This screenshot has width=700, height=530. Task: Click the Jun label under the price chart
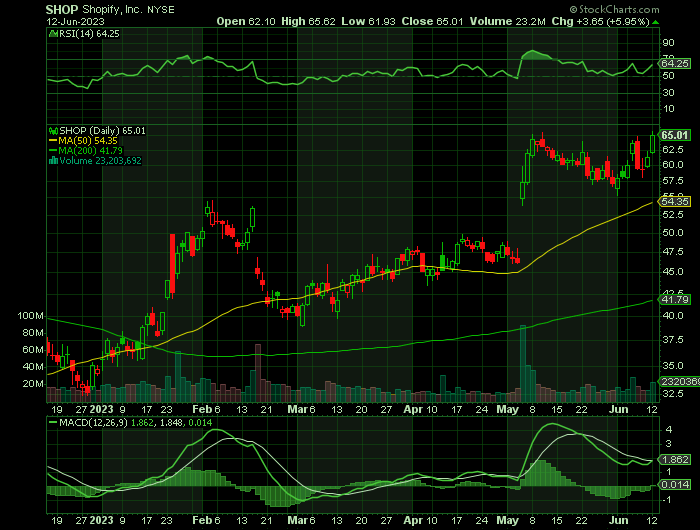[619, 409]
